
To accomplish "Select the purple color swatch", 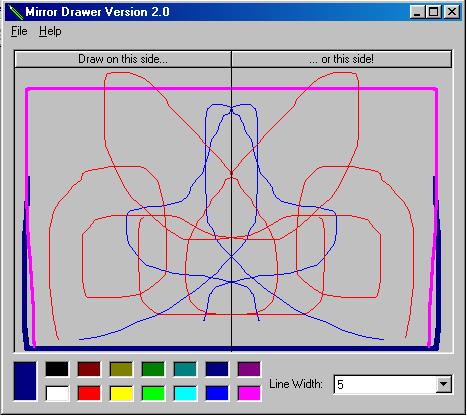I will tap(249, 369).
